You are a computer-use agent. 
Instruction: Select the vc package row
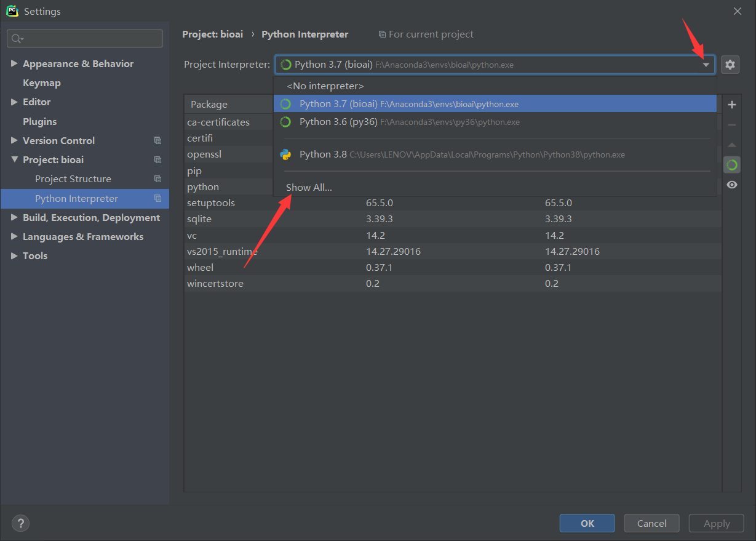(x=453, y=235)
